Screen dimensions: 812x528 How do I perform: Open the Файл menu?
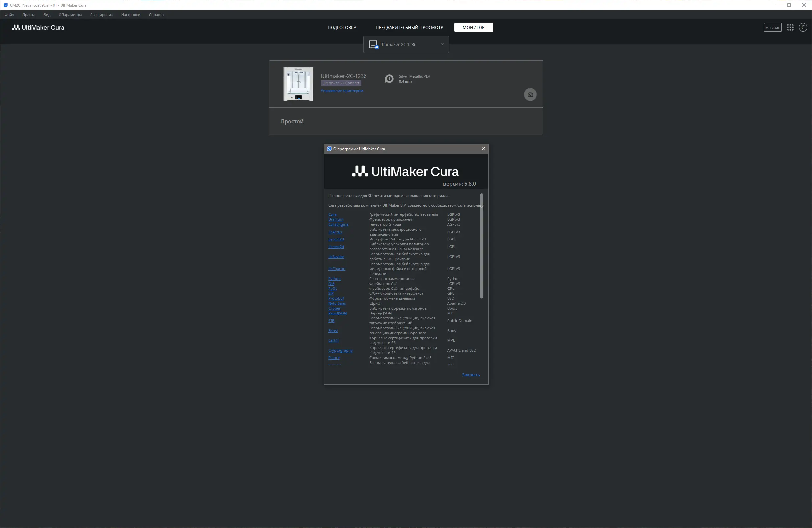coord(9,15)
